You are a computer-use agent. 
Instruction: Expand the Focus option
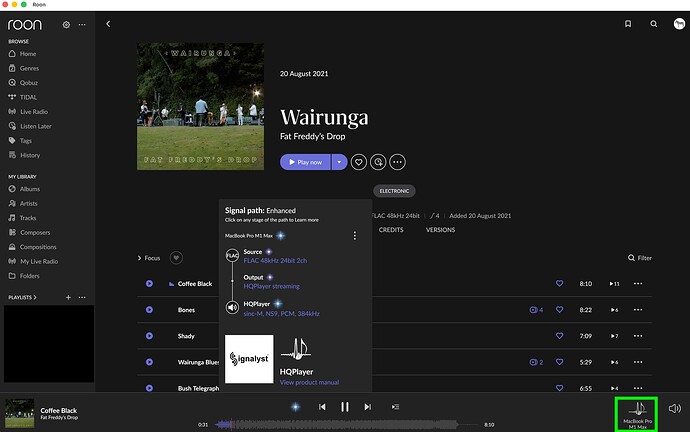click(149, 258)
